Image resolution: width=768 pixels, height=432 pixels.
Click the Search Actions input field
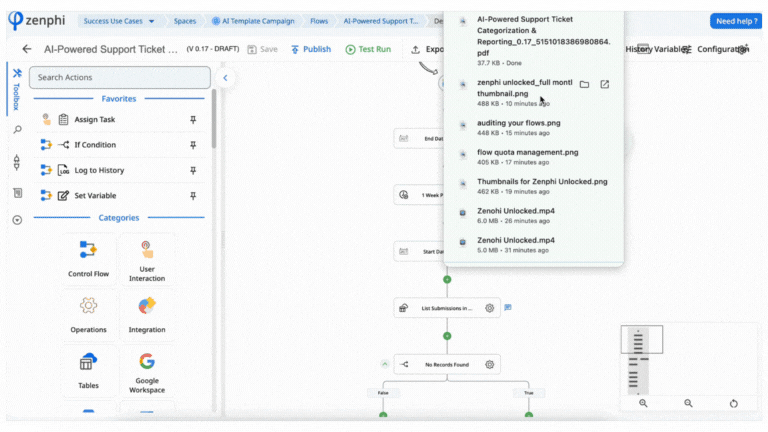(x=120, y=77)
